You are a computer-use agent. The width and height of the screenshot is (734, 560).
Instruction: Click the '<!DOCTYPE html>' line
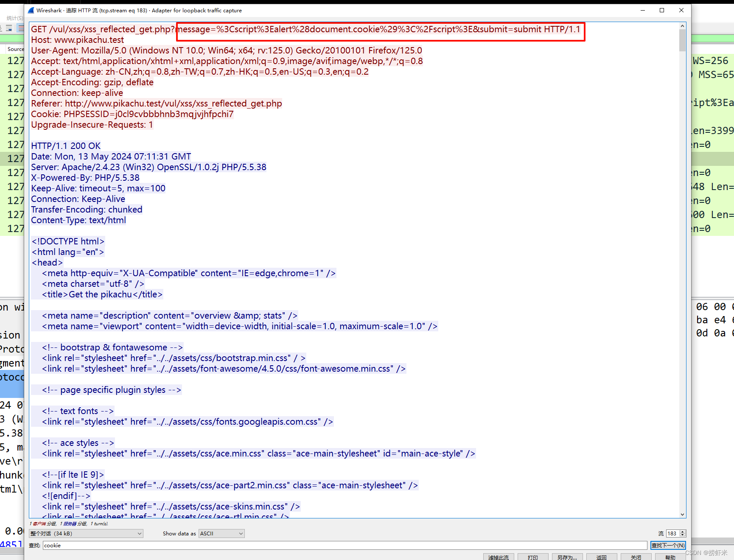point(68,241)
